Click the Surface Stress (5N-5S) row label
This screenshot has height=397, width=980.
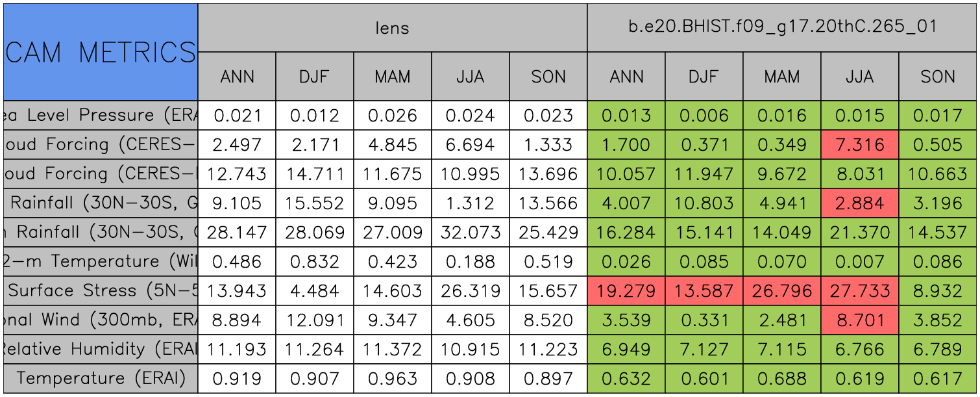tap(101, 290)
